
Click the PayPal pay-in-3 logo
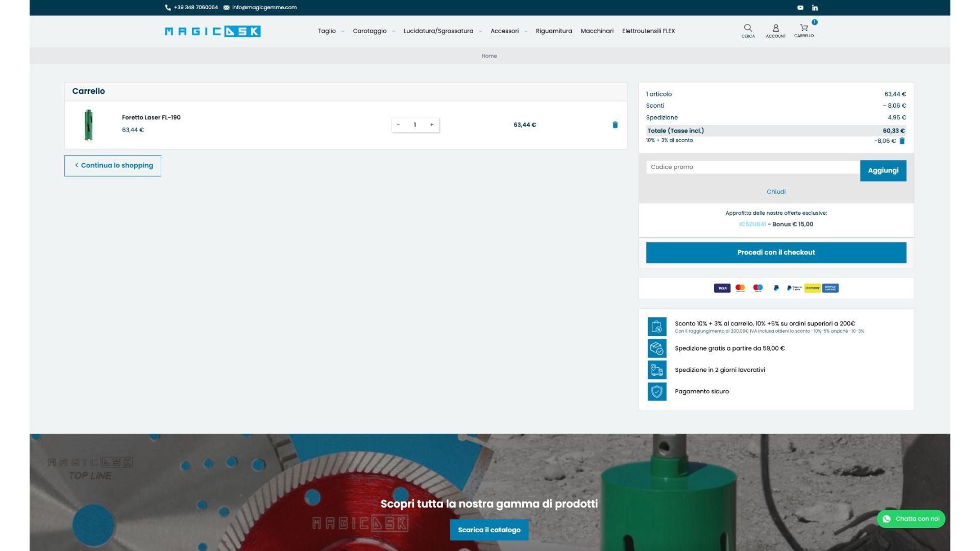point(794,288)
